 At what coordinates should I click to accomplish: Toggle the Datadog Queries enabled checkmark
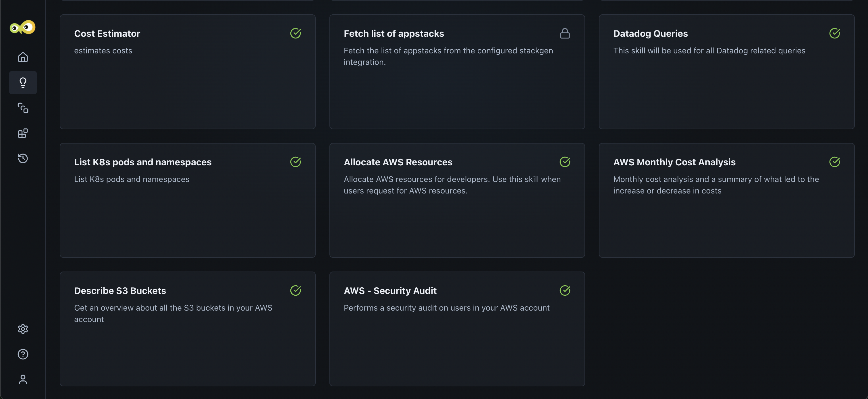[x=834, y=33]
